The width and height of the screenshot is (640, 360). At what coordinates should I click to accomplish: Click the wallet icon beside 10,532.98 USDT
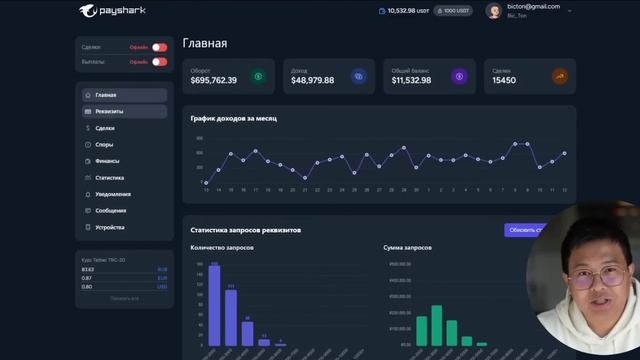point(382,11)
